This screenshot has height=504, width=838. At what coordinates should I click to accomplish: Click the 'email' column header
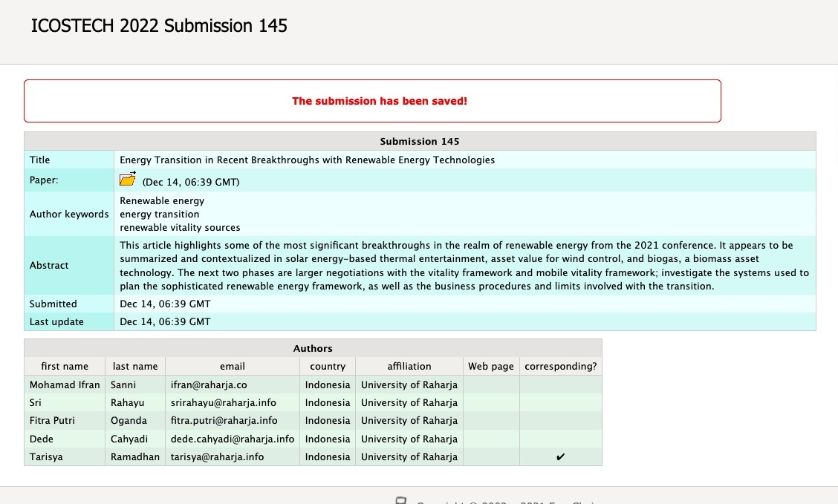click(x=233, y=366)
